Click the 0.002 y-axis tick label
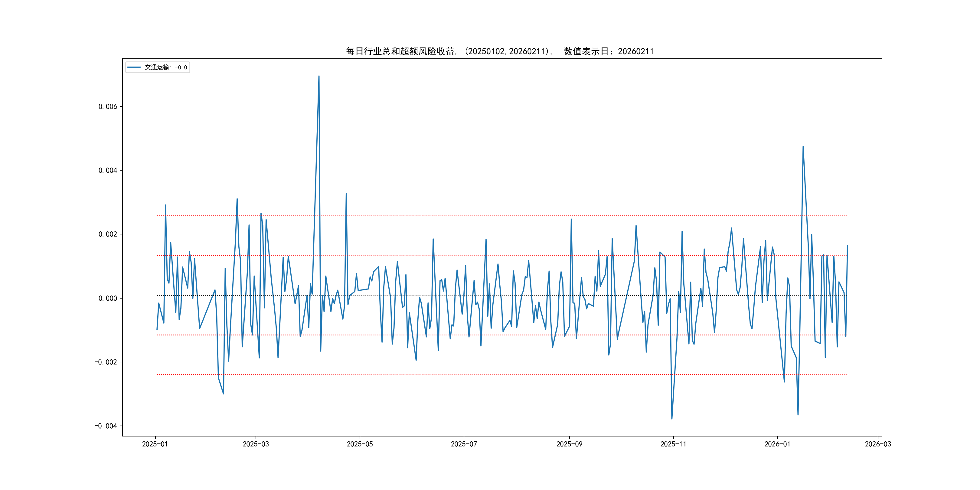The height and width of the screenshot is (490, 980). [108, 234]
